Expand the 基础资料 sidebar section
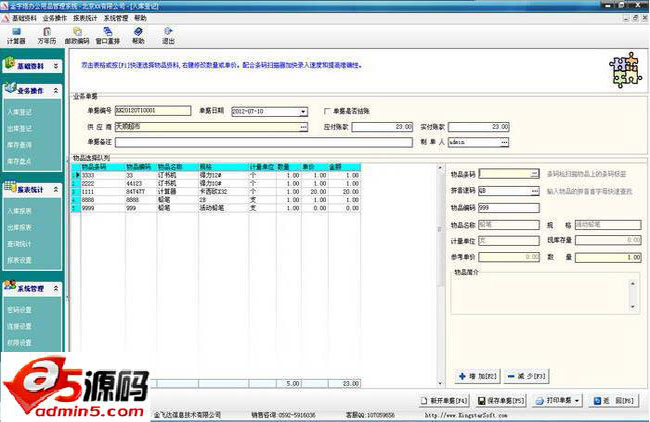650x422 pixels. (56, 66)
